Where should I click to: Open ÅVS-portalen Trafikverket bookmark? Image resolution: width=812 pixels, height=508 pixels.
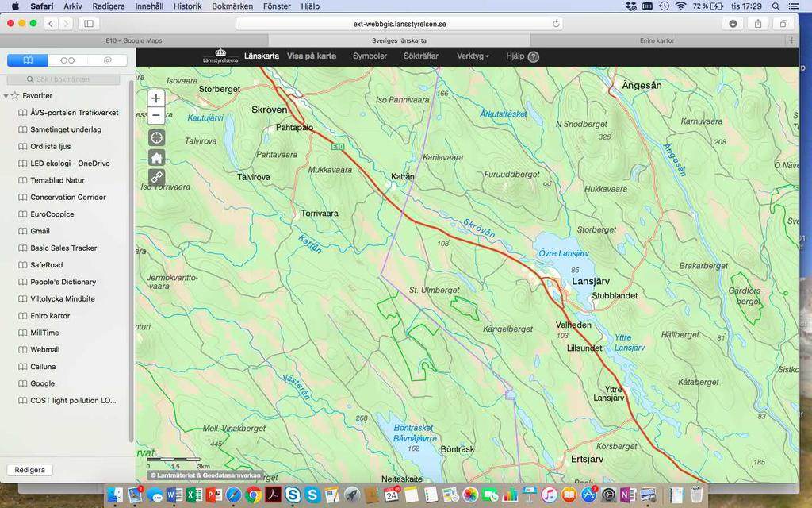(x=74, y=113)
